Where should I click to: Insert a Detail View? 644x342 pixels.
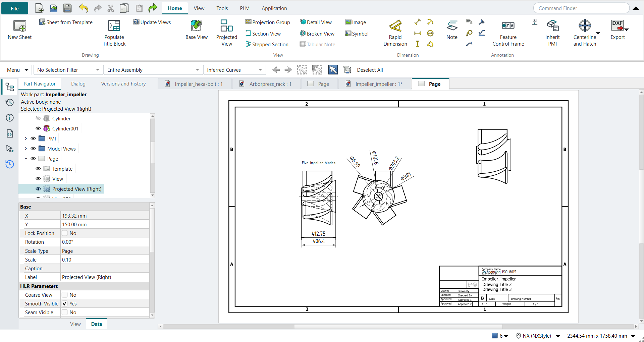coord(316,22)
